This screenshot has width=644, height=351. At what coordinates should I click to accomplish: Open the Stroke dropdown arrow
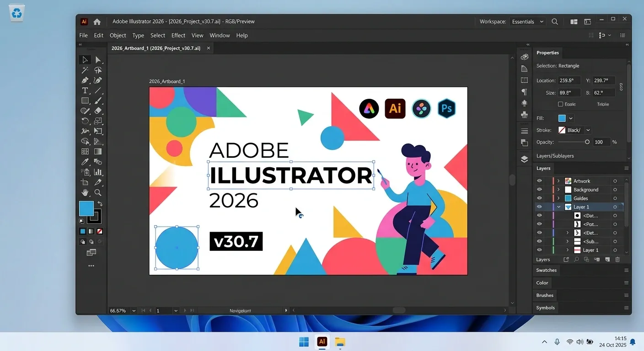588,130
